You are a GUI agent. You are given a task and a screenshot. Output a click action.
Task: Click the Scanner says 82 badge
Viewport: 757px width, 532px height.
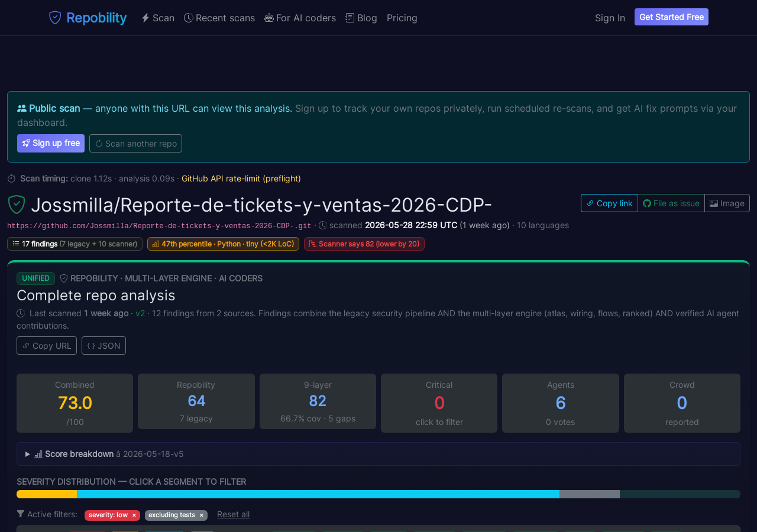tap(364, 244)
